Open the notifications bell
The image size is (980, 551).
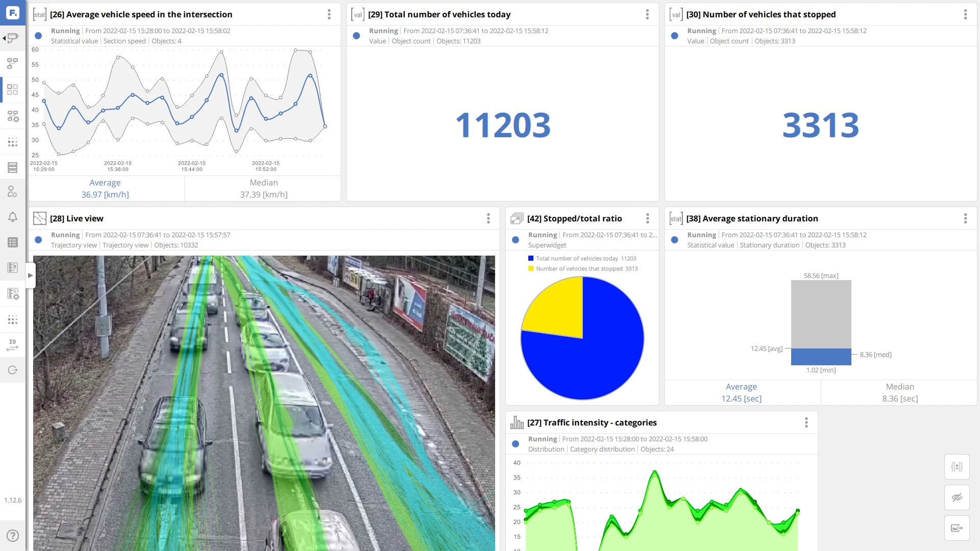tap(12, 217)
